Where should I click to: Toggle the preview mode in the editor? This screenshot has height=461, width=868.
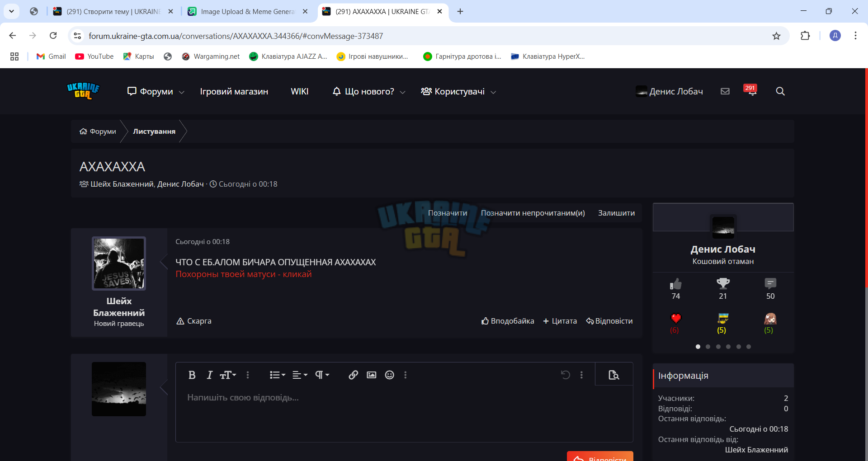(614, 375)
